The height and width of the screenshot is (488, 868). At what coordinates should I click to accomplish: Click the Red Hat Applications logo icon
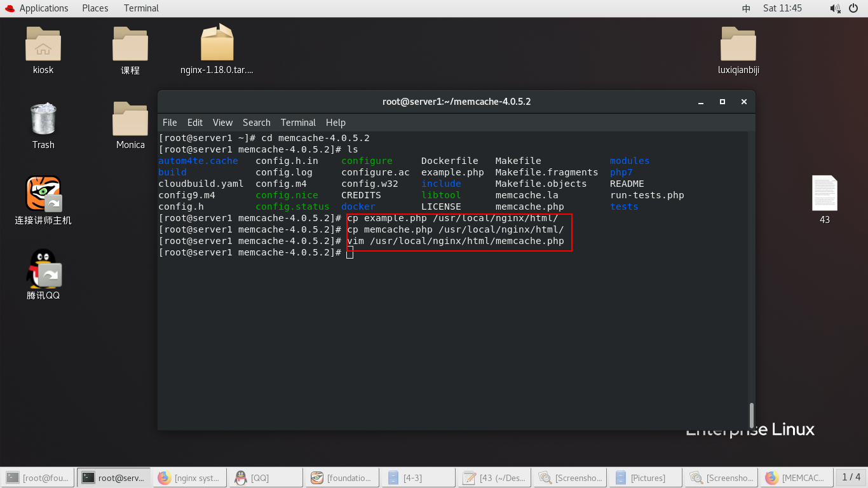[9, 8]
